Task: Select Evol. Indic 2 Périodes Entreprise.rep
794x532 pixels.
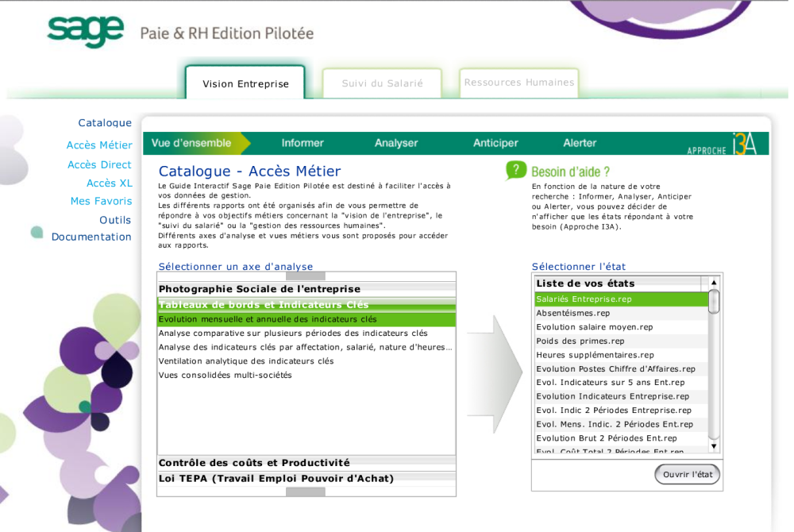Action: pos(622,411)
